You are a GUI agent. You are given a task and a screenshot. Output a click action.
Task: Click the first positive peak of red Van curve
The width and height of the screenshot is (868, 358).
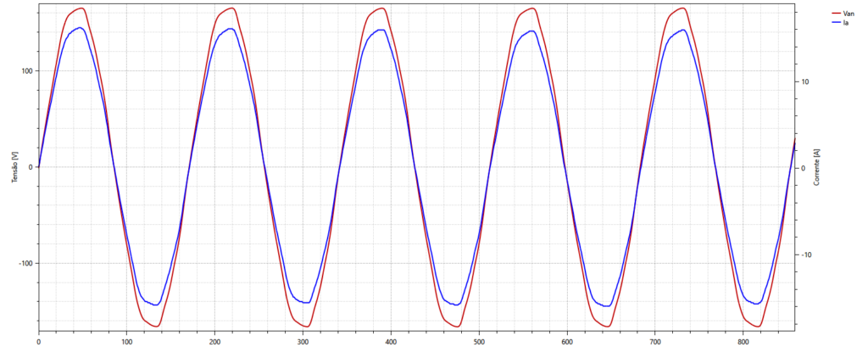pyautogui.click(x=82, y=8)
